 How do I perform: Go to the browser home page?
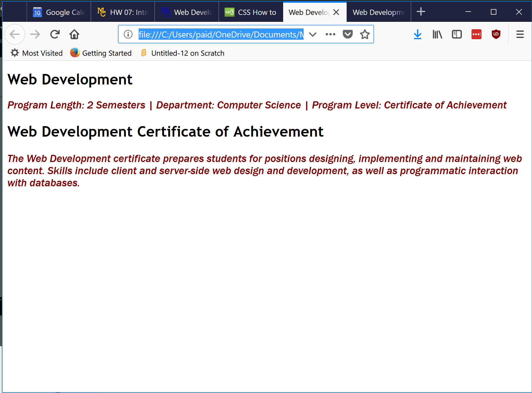[74, 34]
